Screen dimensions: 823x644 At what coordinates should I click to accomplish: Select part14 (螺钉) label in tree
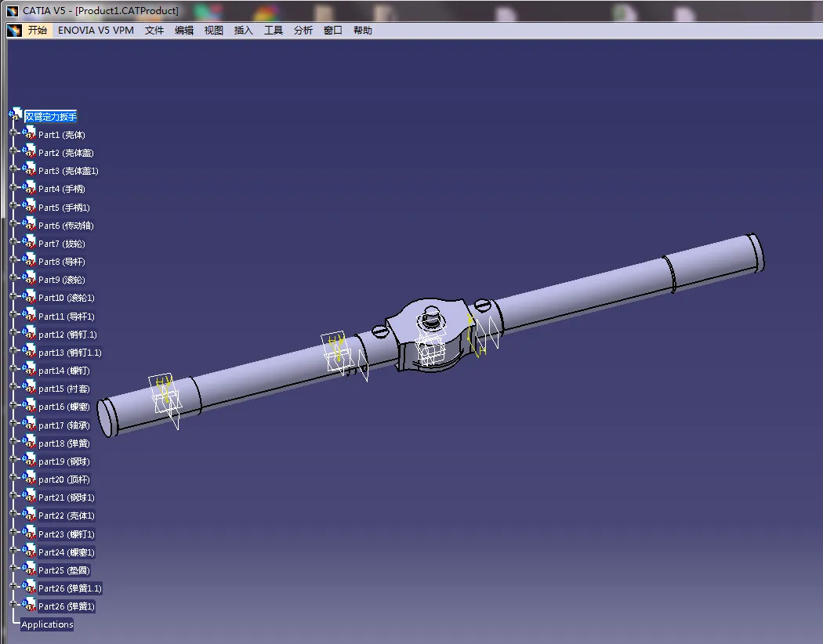coord(64,371)
